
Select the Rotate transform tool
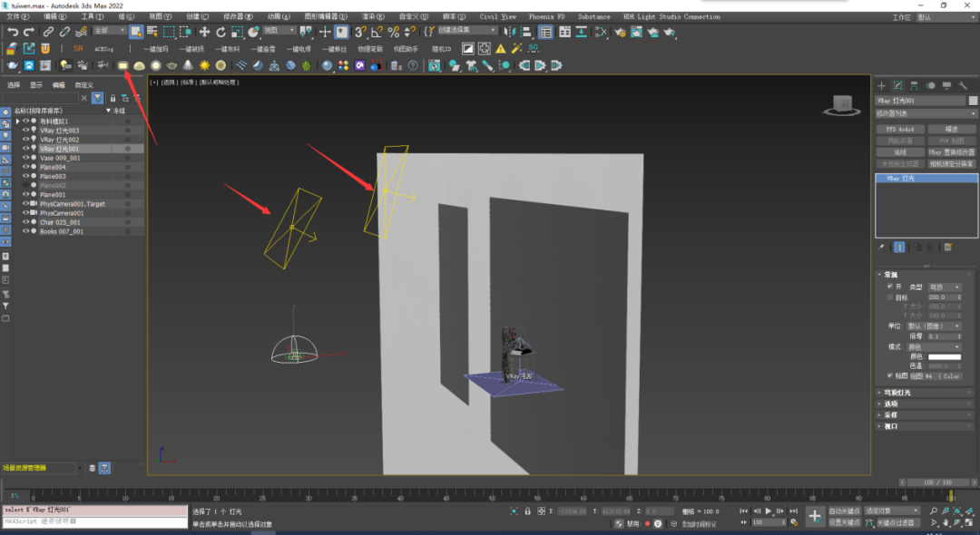[x=220, y=32]
